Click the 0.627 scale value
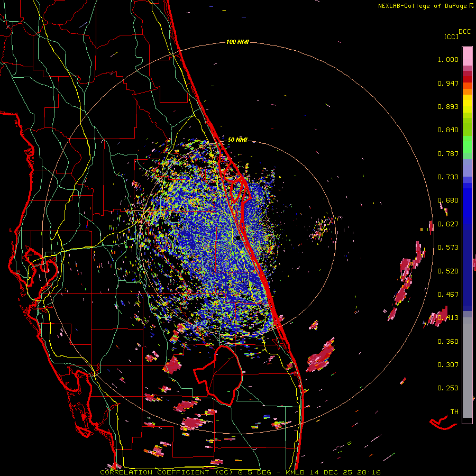 448,224
